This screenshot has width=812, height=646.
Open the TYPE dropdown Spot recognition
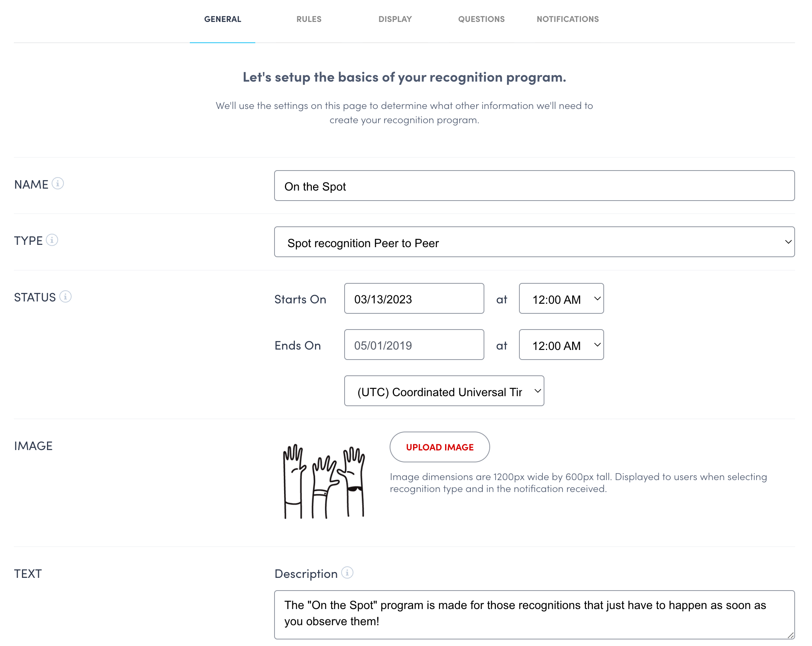(534, 242)
